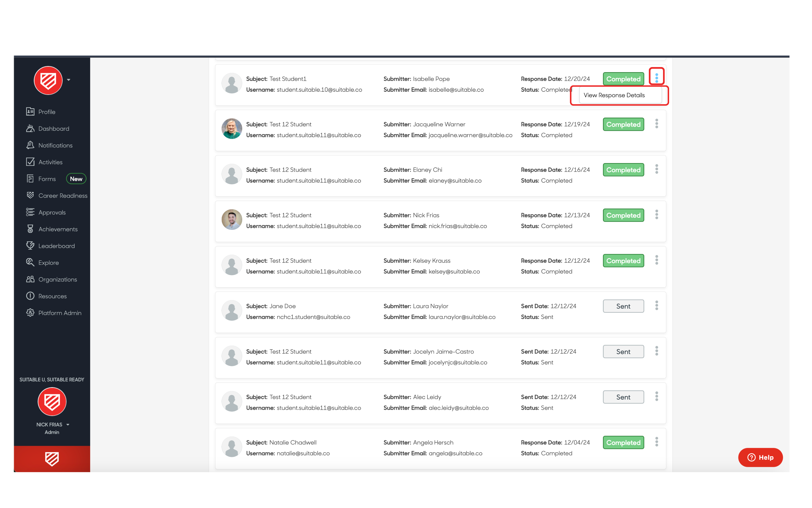Click Sent badge for Jocelyn Jaime-Castro row
The image size is (812, 508).
pos(623,352)
